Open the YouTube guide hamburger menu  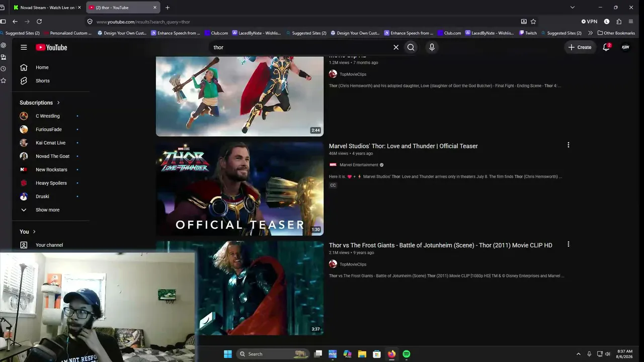[x=24, y=47]
